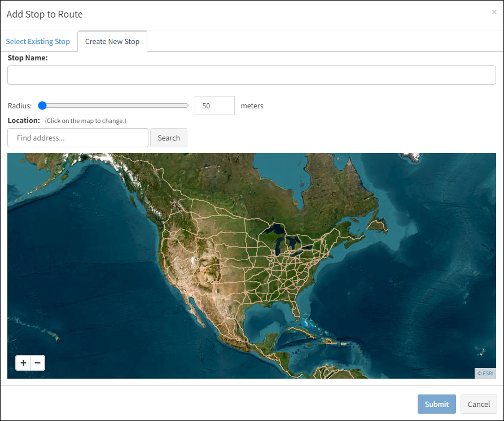Click the 'Add Stop to Route' title
Viewport: 504px width, 421px height.
45,14
